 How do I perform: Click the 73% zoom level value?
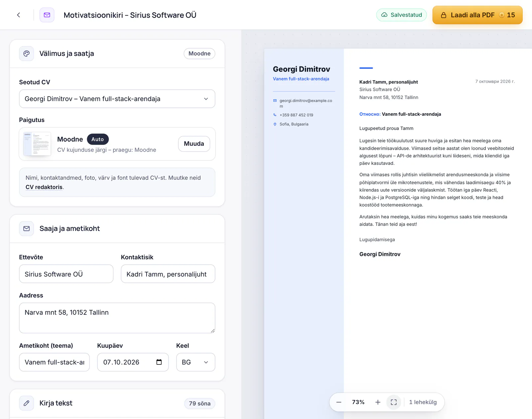pos(358,402)
